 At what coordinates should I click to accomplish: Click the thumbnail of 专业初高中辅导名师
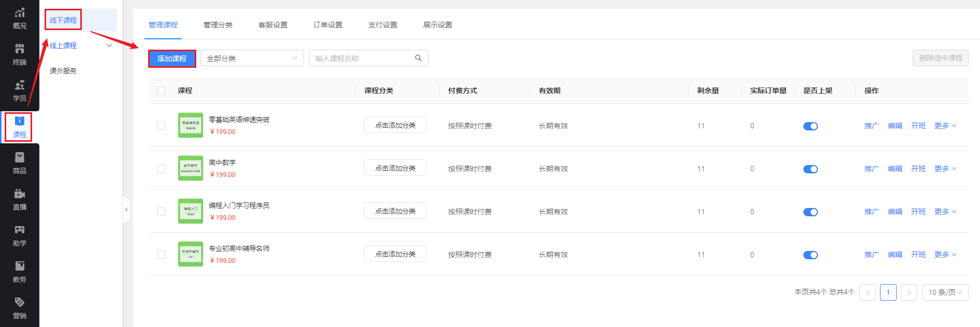click(191, 254)
